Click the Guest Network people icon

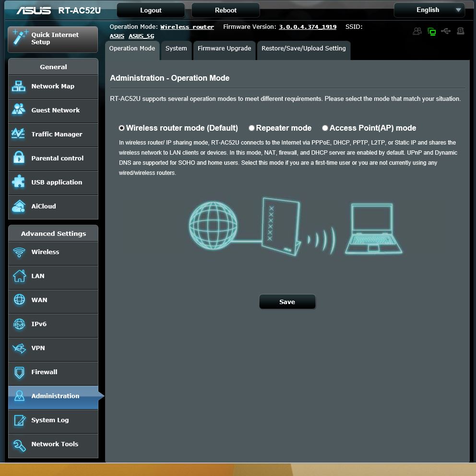coord(19,109)
